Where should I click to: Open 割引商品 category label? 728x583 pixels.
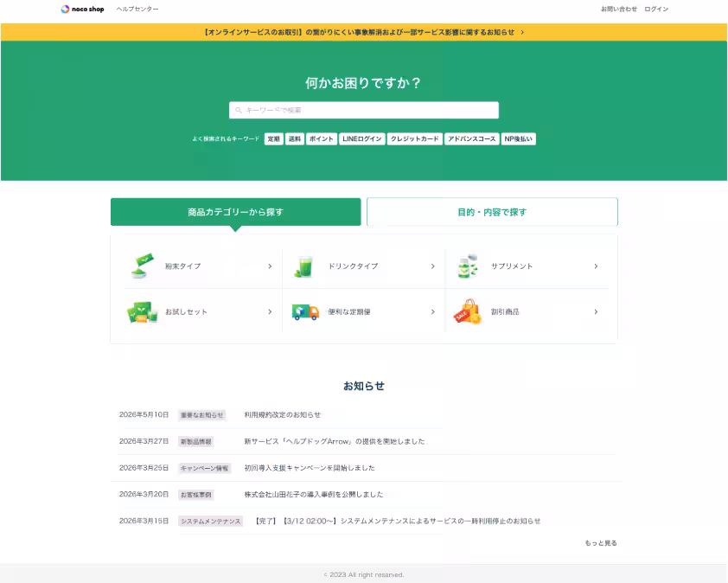505,311
